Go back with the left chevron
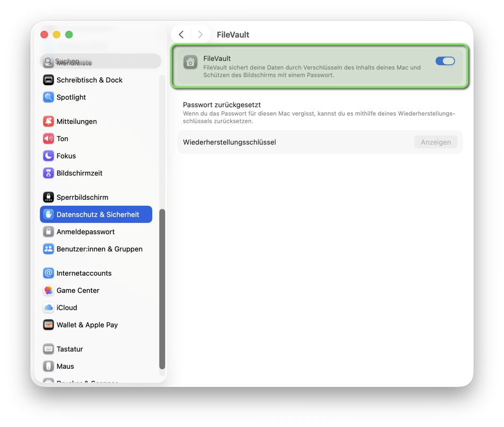504x427 pixels. coord(181,34)
